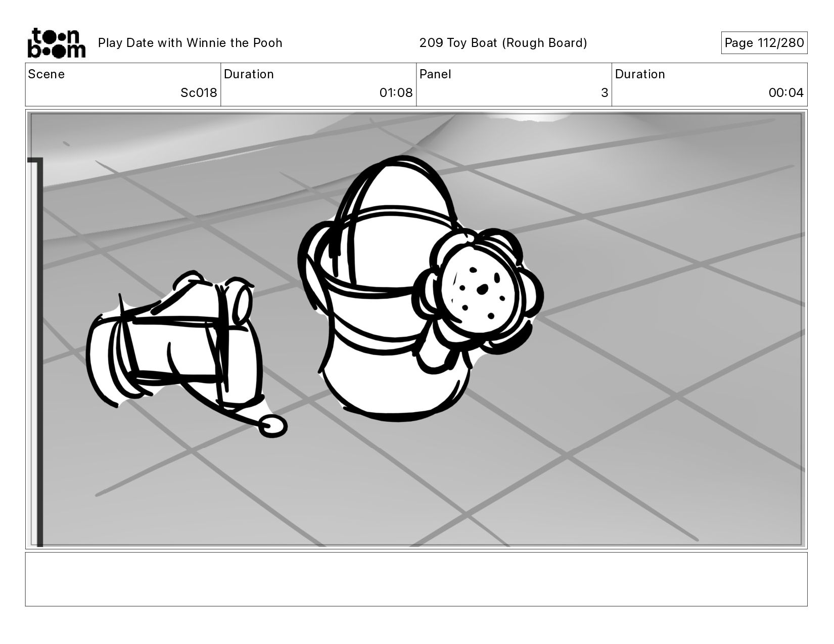Select the "209 Toy Boat (Rough Board)" text
The height and width of the screenshot is (644, 834).
[x=503, y=43]
